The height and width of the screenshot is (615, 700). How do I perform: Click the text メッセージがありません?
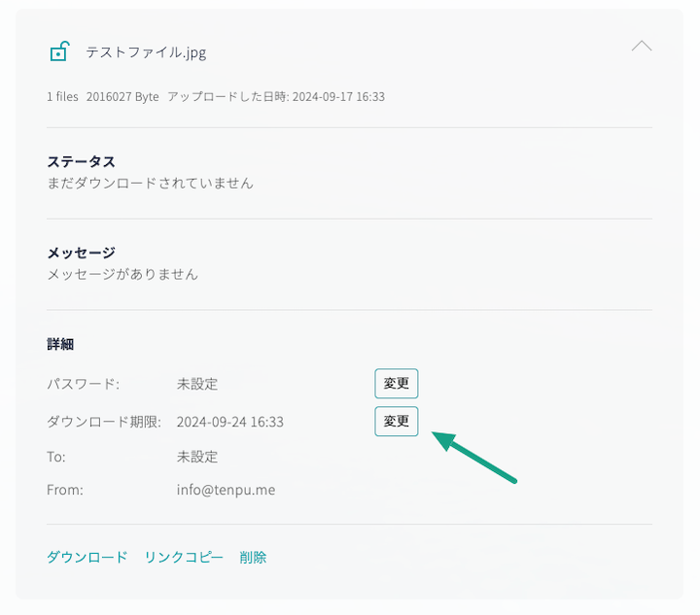(x=122, y=274)
